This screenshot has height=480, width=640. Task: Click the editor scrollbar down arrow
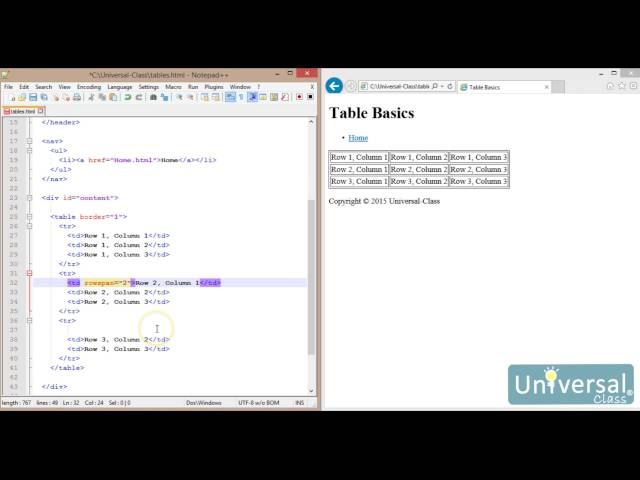point(311,391)
